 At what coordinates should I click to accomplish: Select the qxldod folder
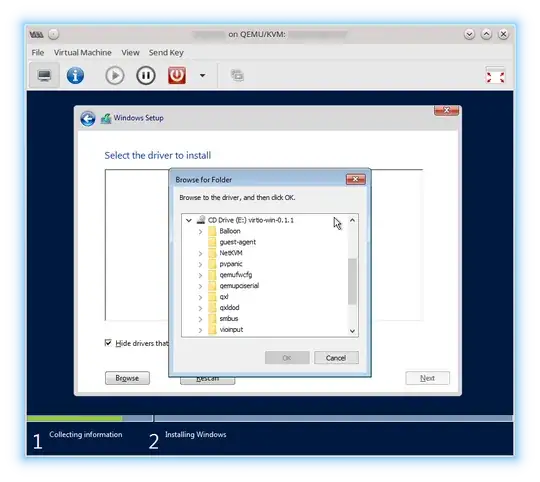point(229,308)
